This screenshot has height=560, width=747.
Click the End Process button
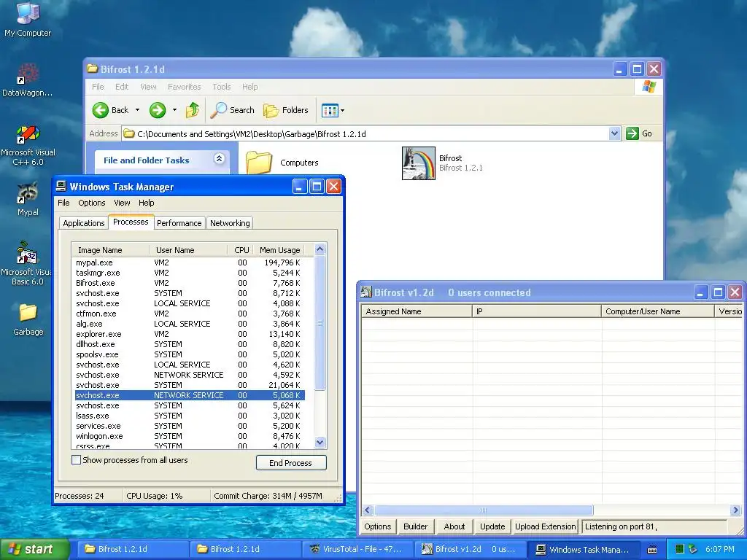point(291,463)
